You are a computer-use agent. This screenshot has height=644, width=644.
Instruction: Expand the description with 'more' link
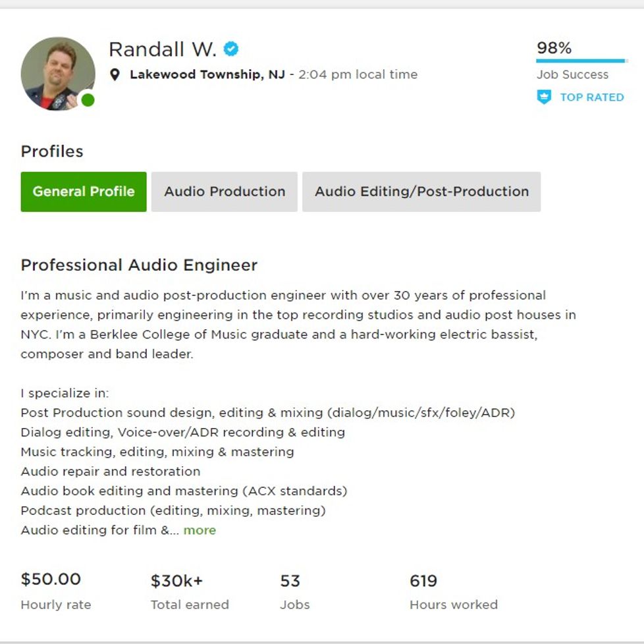click(x=200, y=530)
